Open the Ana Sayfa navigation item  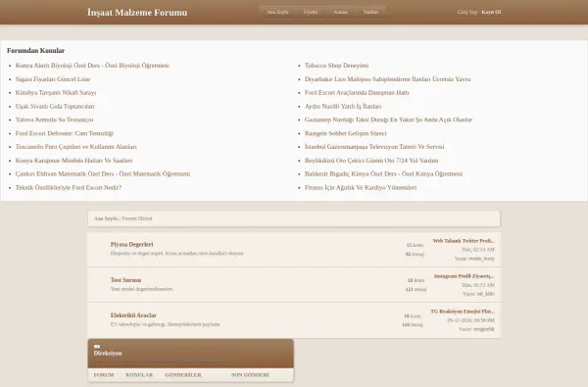click(x=277, y=12)
